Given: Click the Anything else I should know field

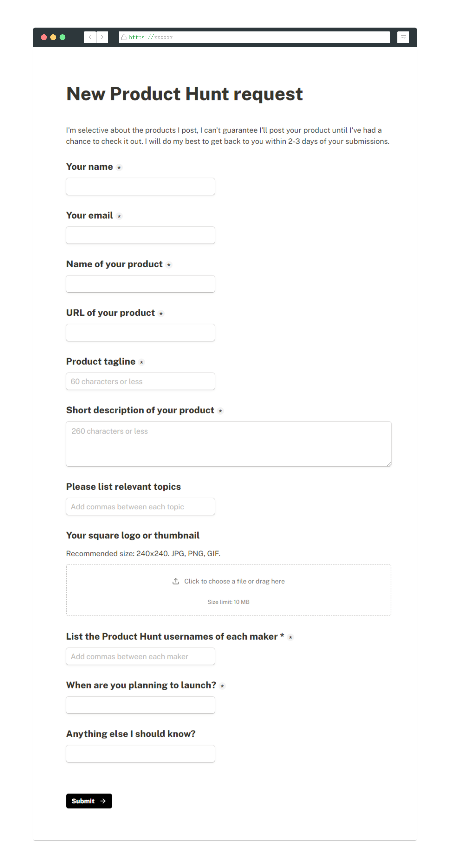Looking at the screenshot, I should pyautogui.click(x=140, y=753).
